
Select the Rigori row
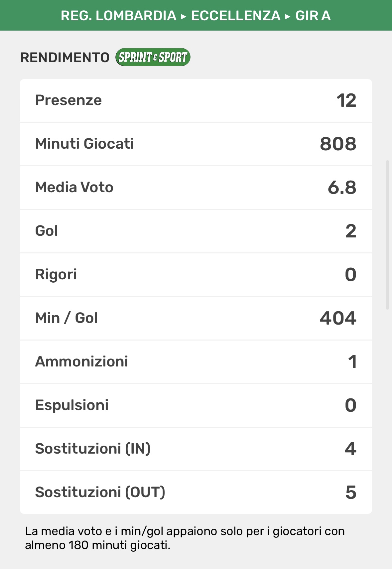point(196,275)
